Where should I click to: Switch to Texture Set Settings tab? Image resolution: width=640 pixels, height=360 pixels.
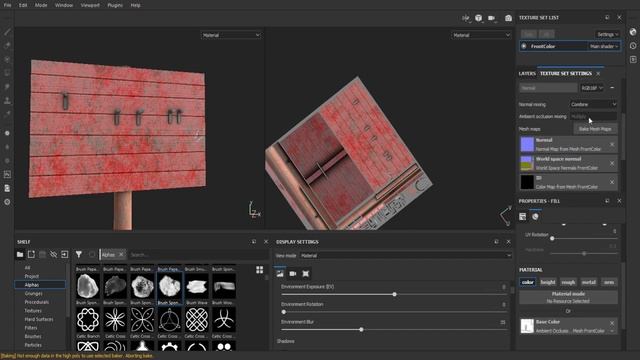(x=566, y=73)
